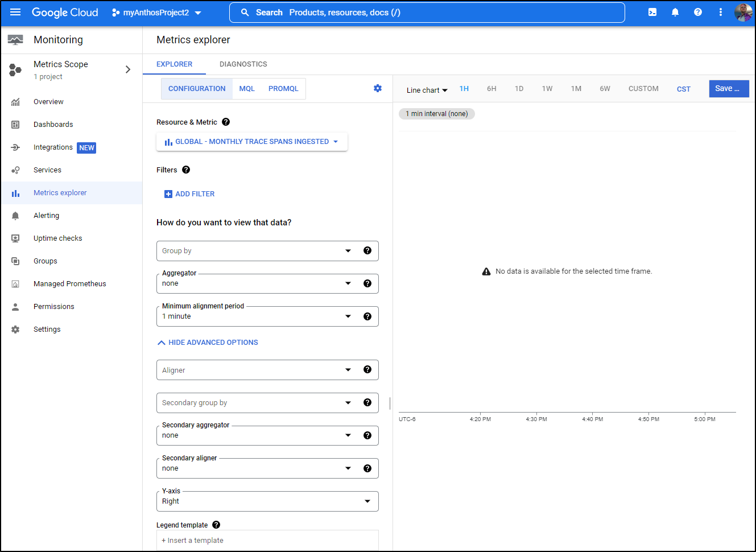Image resolution: width=756 pixels, height=552 pixels.
Task: Open the Aggregator dropdown
Action: [x=267, y=283]
